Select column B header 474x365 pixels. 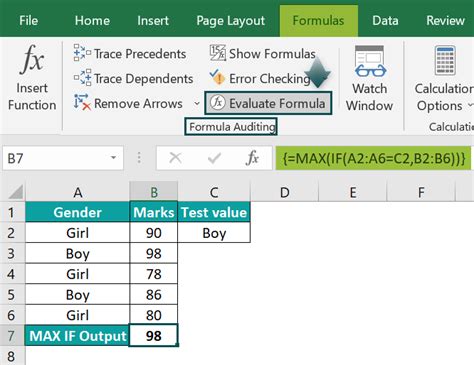tap(154, 192)
